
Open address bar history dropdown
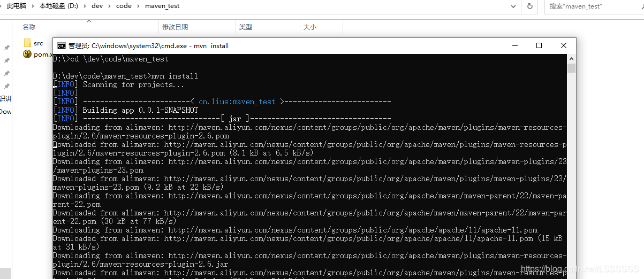(x=513, y=6)
